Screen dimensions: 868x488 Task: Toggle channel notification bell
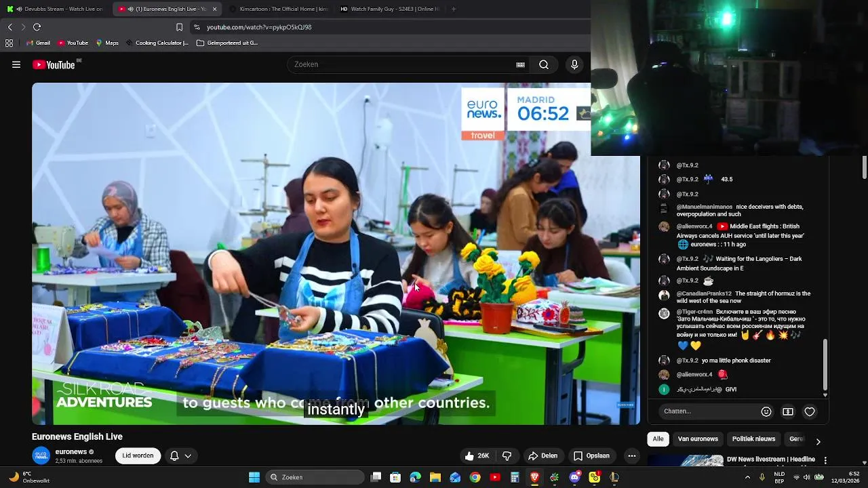174,456
